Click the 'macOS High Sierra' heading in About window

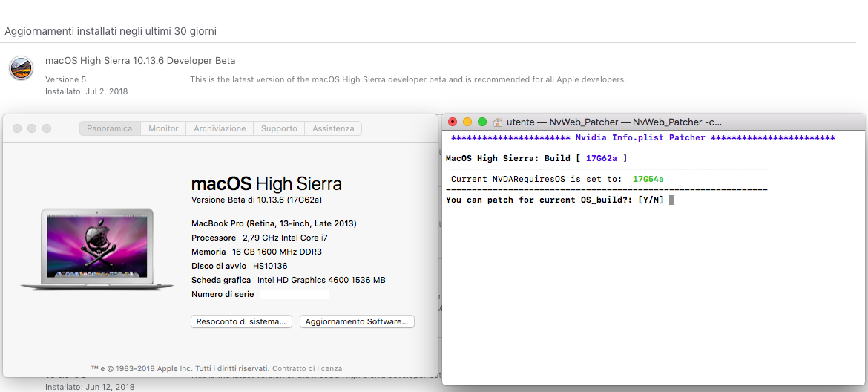coord(266,183)
